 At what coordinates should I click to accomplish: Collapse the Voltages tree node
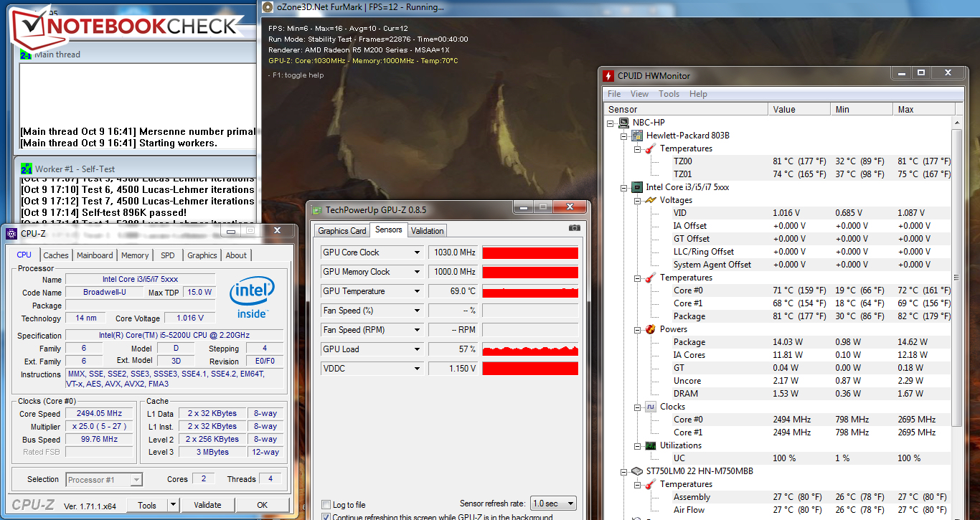point(637,200)
